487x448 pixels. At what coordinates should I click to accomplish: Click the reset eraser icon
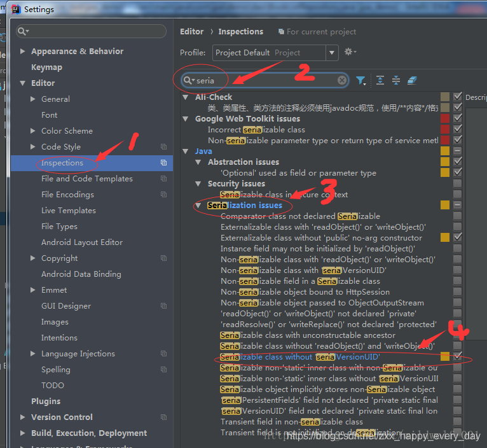(x=412, y=80)
